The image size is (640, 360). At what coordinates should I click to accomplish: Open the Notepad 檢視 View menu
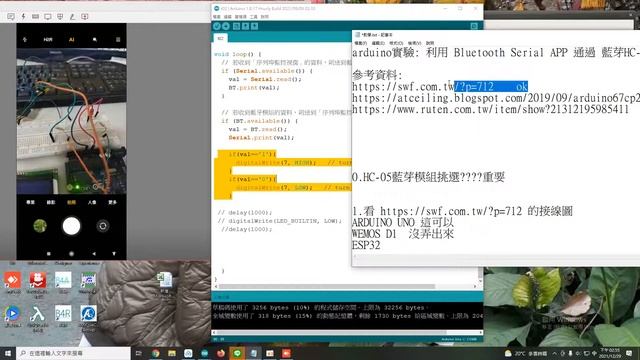(x=414, y=43)
